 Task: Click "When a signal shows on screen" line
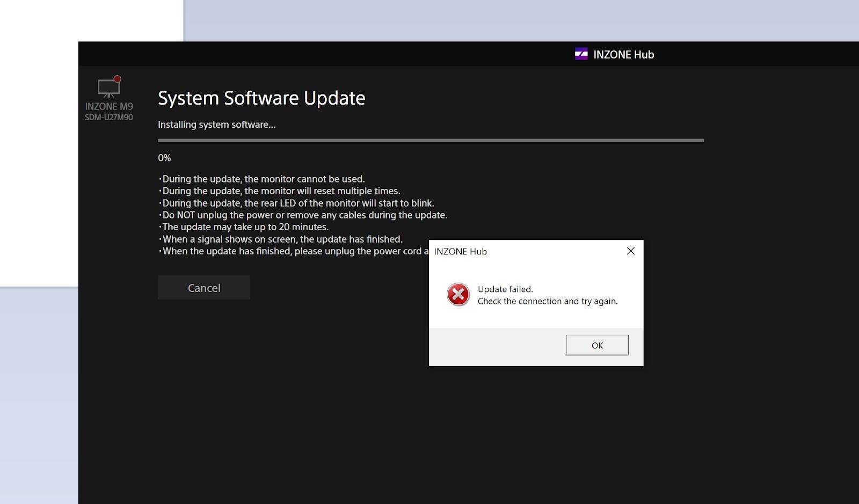click(x=280, y=239)
